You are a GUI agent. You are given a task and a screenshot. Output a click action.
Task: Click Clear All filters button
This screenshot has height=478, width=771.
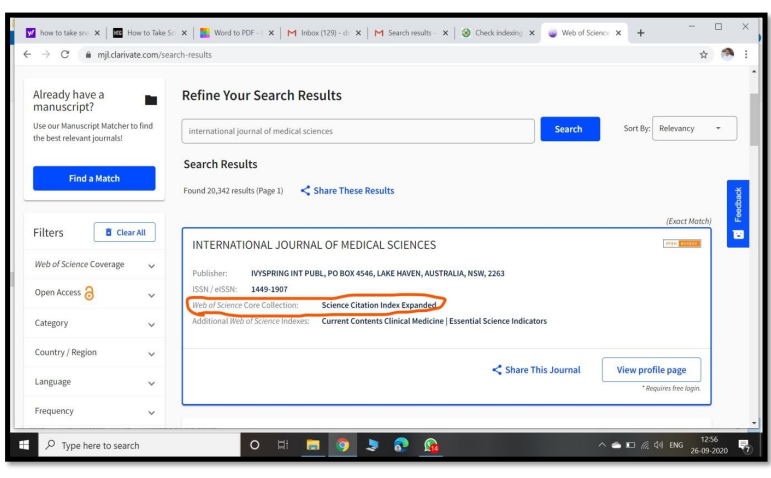click(125, 233)
